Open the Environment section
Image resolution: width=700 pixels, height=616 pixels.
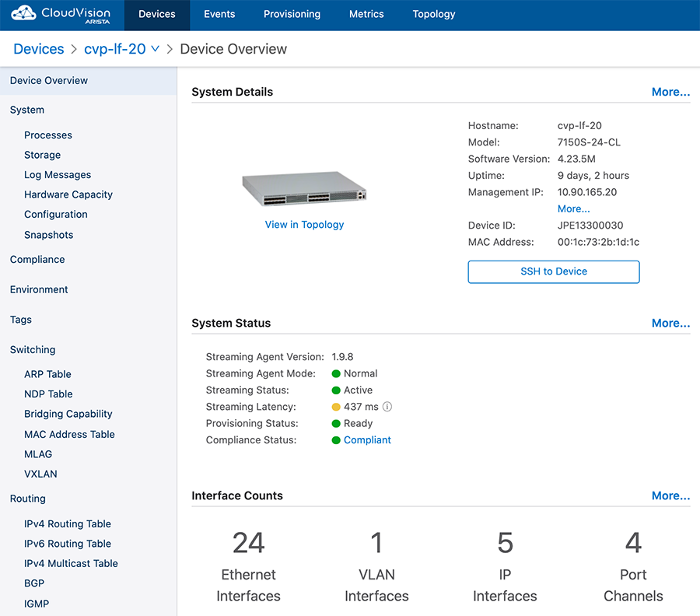39,289
